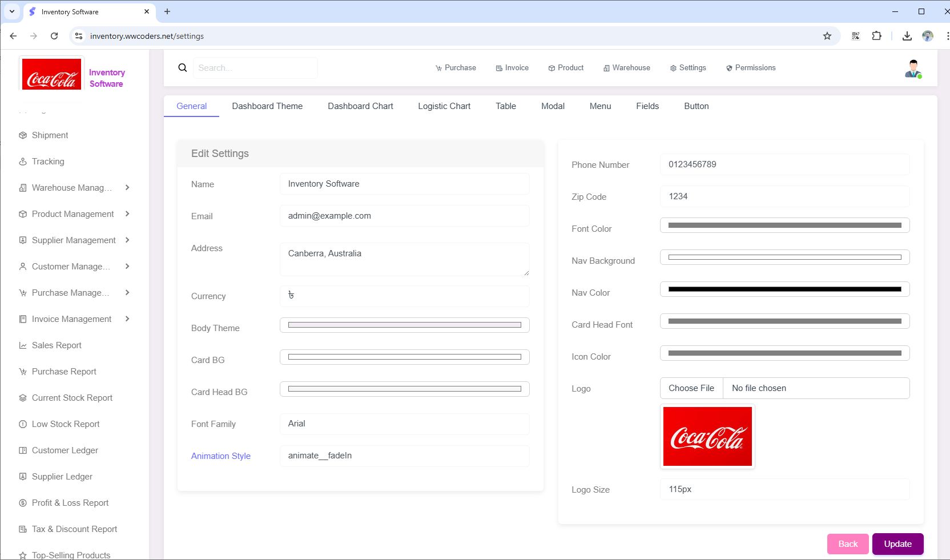950x560 pixels.
Task: Expand the Invoice Management menu
Action: click(127, 319)
